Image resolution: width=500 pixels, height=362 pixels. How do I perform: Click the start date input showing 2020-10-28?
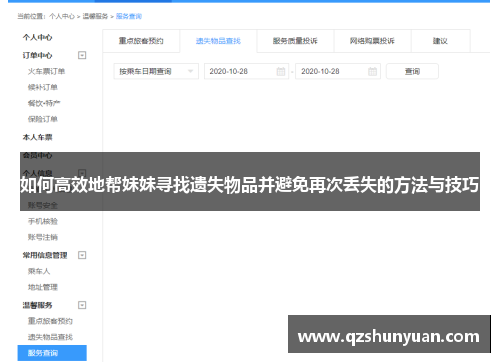click(246, 71)
